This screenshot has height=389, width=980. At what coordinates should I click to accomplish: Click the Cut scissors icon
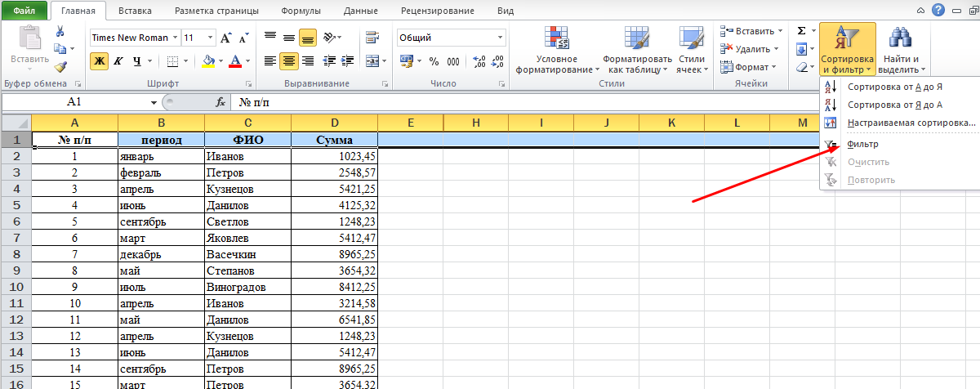coord(60,31)
